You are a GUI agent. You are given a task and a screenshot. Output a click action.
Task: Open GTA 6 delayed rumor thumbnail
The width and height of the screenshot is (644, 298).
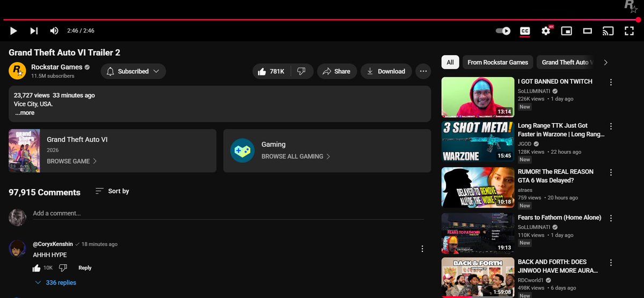pyautogui.click(x=478, y=188)
